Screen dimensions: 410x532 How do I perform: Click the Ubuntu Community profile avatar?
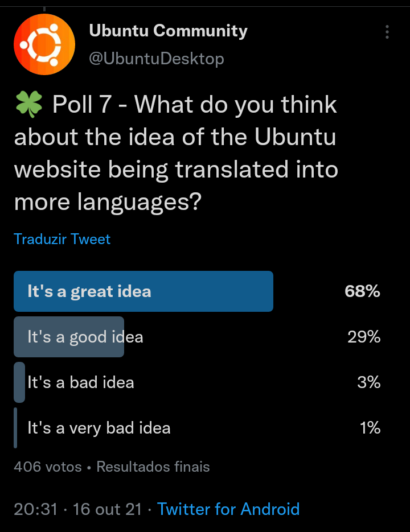tap(44, 44)
